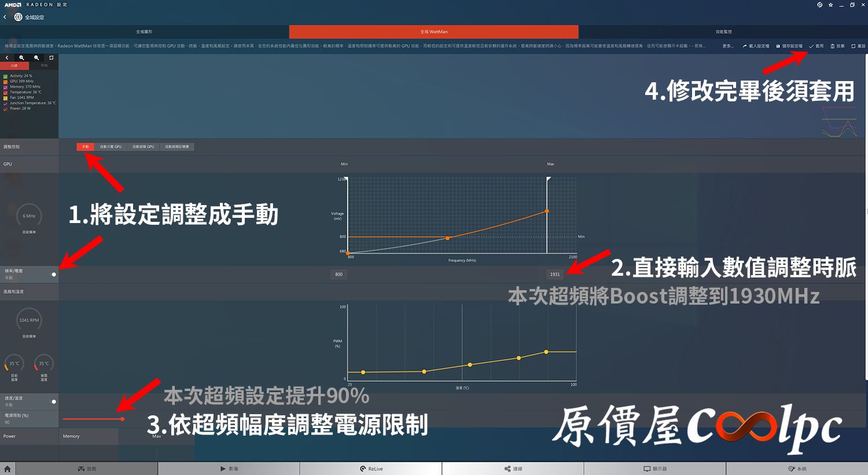The width and height of the screenshot is (868, 475).
Task: Click 套用 apply button
Action: 816,46
